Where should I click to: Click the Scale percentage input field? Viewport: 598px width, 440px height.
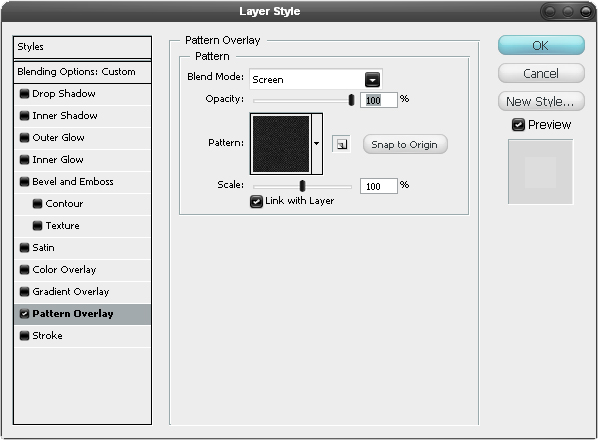[379, 186]
